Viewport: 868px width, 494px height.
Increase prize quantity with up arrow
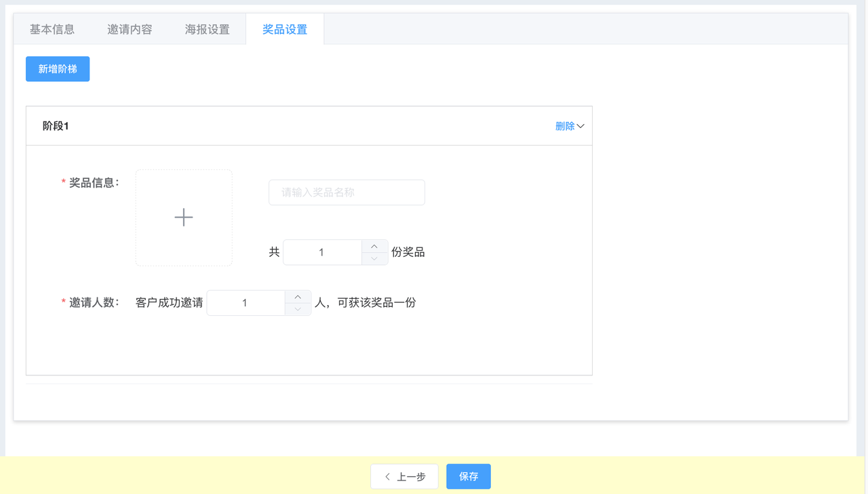374,246
